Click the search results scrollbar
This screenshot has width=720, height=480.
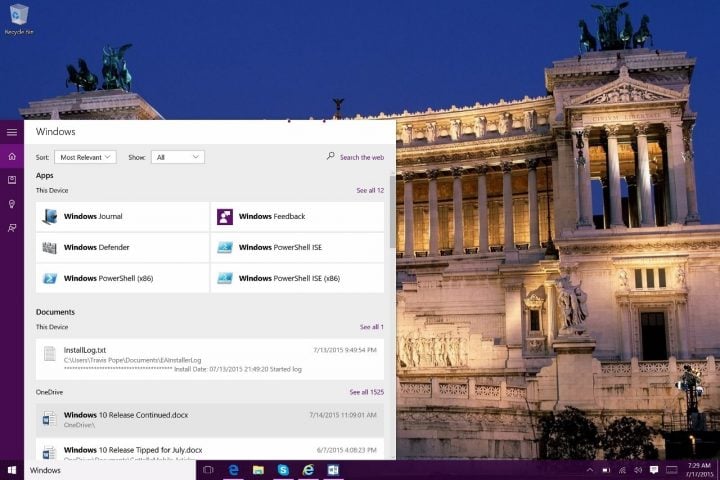click(393, 211)
